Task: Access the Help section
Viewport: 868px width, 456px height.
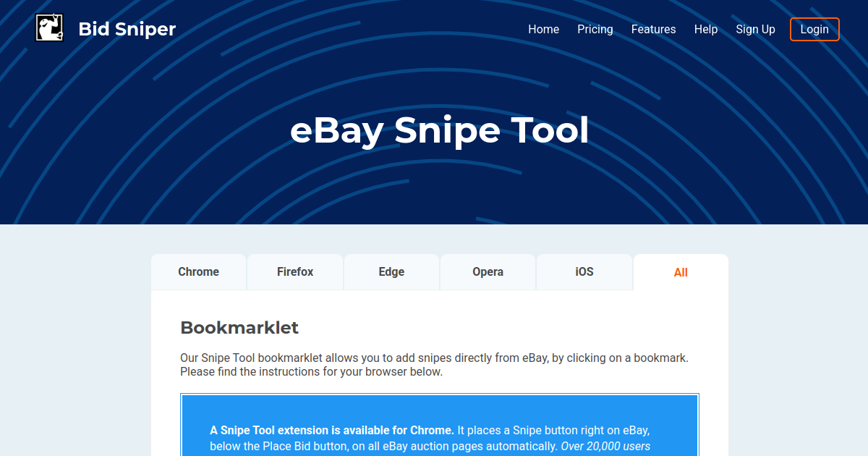Action: tap(705, 29)
